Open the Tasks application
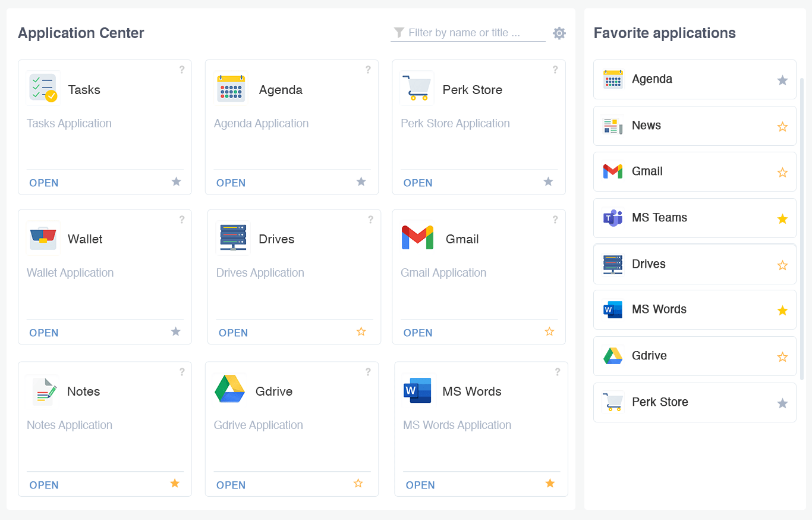The width and height of the screenshot is (812, 520). click(x=44, y=183)
